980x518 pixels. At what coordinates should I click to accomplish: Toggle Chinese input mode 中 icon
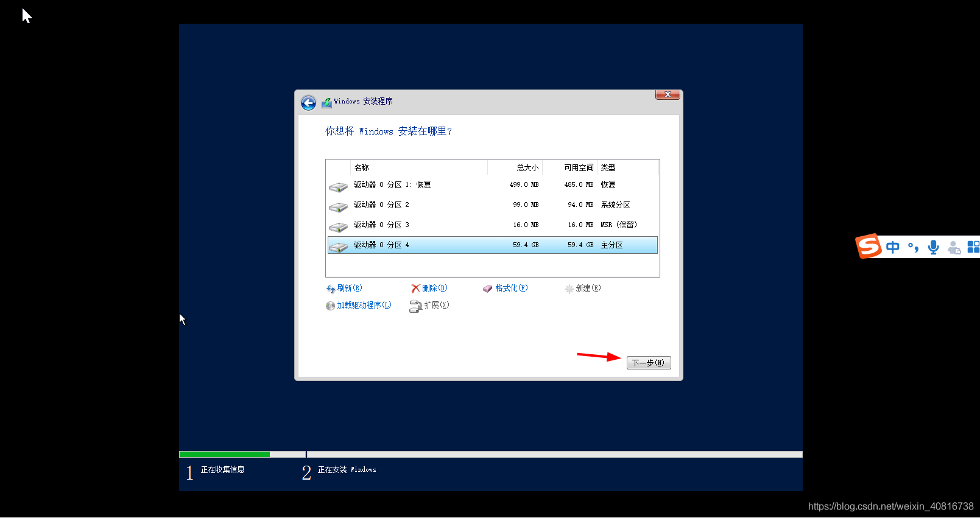tap(893, 247)
